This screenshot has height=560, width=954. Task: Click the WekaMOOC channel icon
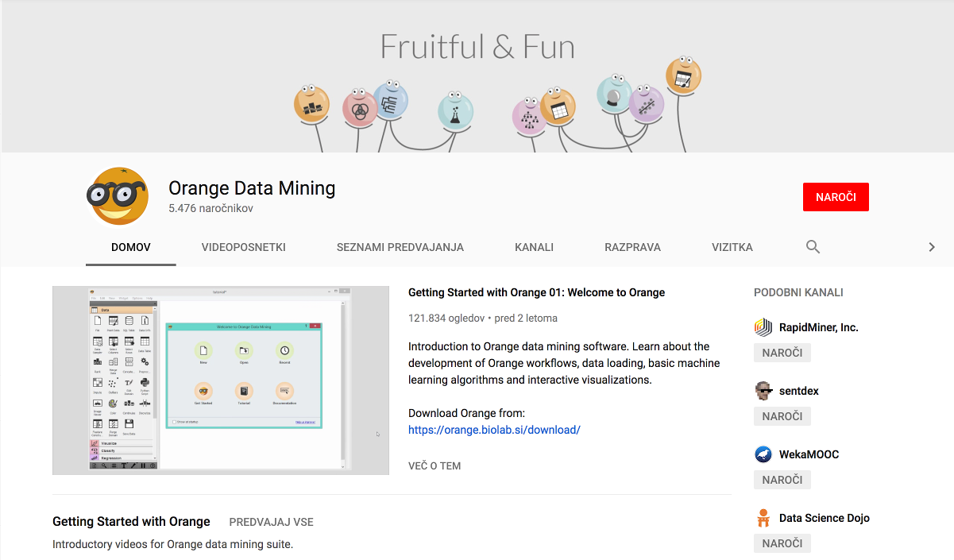[763, 454]
